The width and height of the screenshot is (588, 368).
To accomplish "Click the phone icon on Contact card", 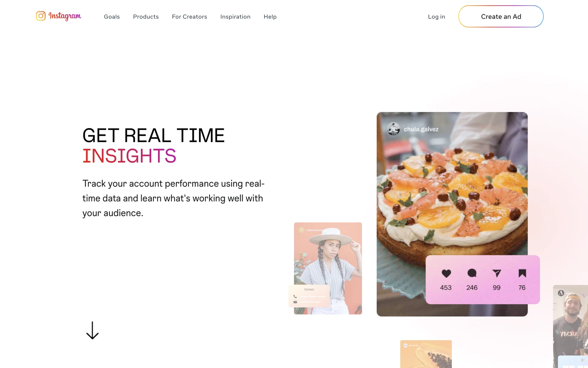I will tap(295, 297).
